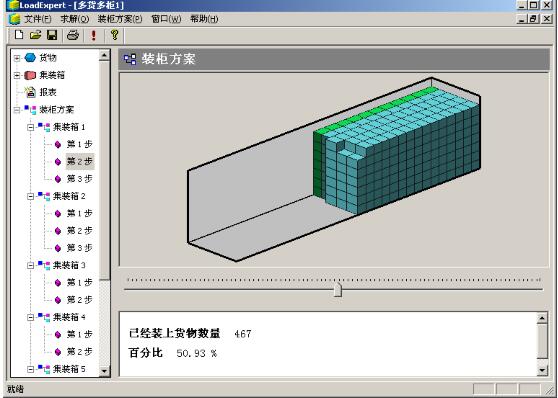Click the New document toolbar icon
The height and width of the screenshot is (398, 558).
[x=19, y=35]
